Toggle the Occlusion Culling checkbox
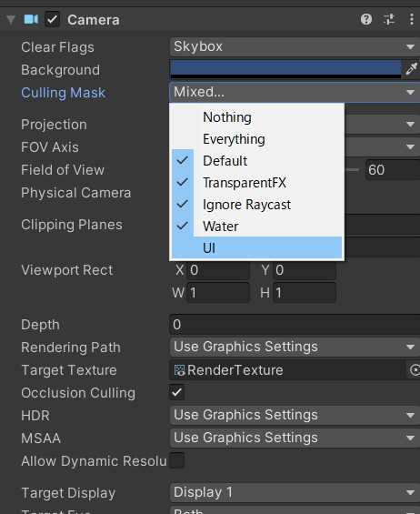 [177, 392]
